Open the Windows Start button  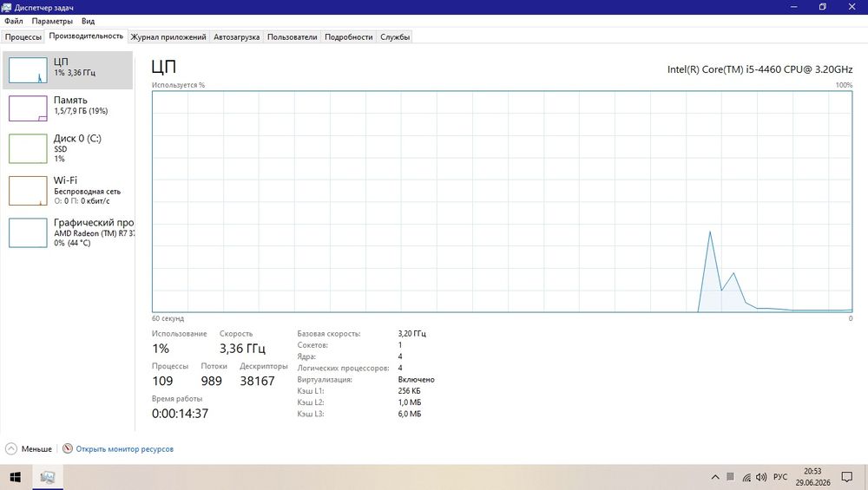tap(16, 477)
